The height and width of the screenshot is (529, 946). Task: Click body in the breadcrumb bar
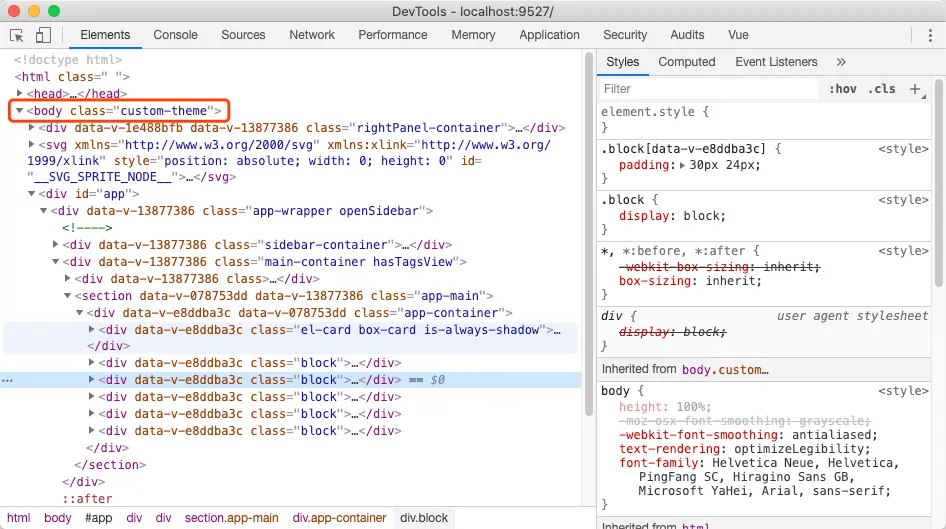coord(57,518)
